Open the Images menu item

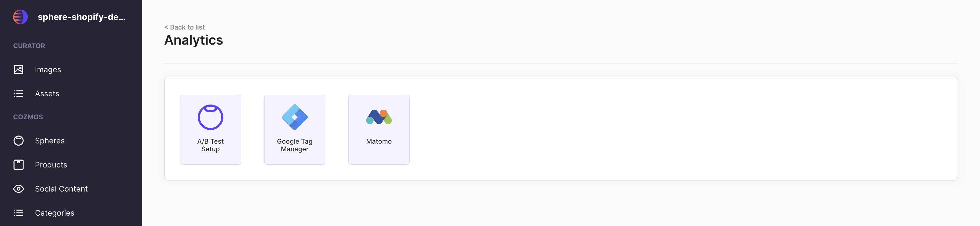[48, 69]
